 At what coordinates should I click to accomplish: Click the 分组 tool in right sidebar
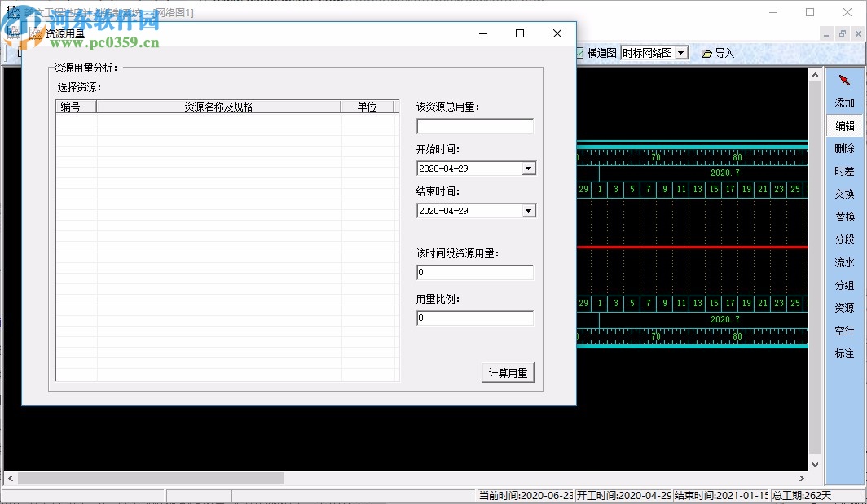(x=844, y=285)
